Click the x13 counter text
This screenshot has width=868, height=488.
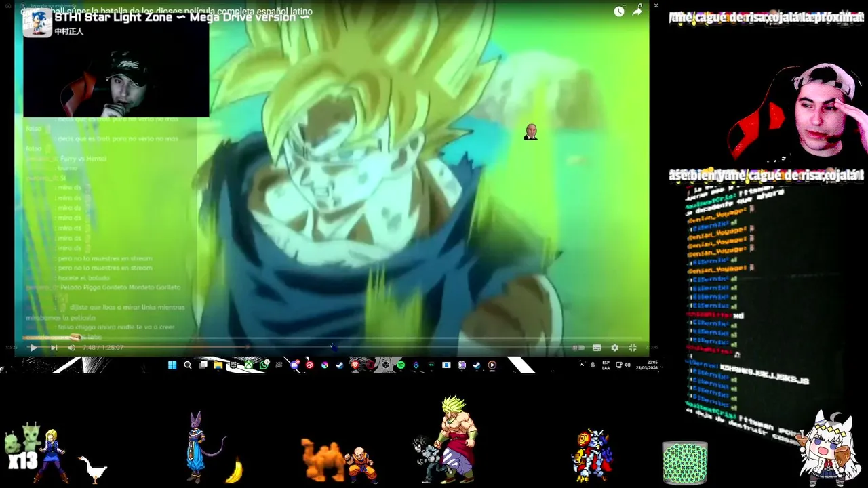[x=23, y=462]
